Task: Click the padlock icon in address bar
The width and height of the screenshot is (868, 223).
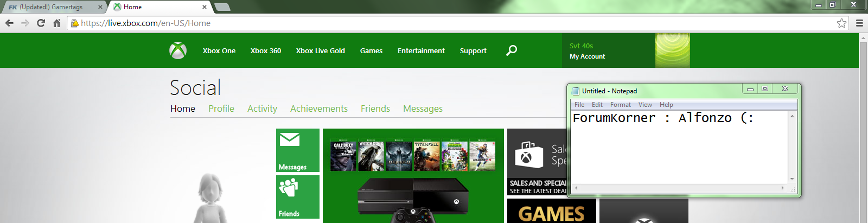Action: click(75, 23)
